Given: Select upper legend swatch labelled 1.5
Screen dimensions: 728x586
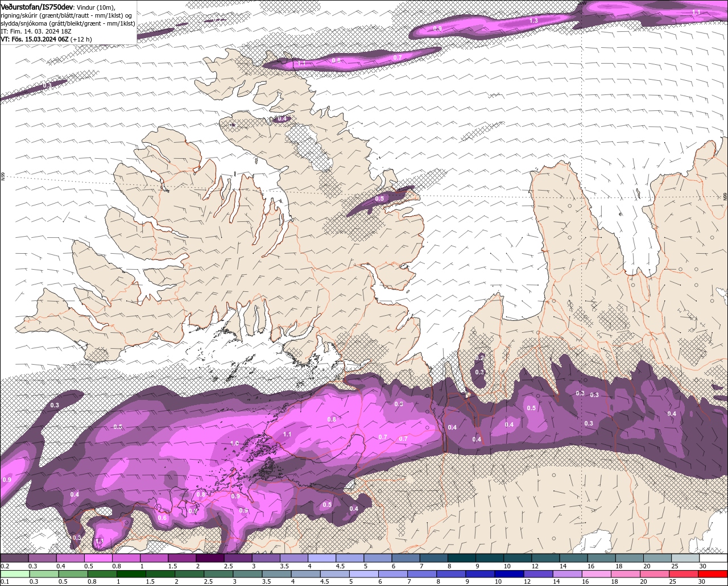Looking at the screenshot, I should [x=183, y=558].
